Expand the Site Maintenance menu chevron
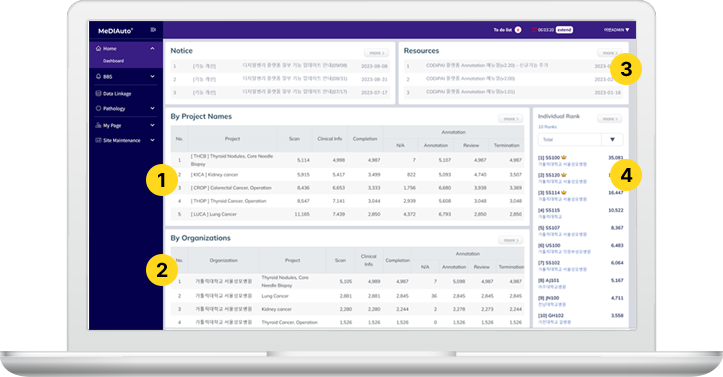723x377 pixels. pos(152,140)
